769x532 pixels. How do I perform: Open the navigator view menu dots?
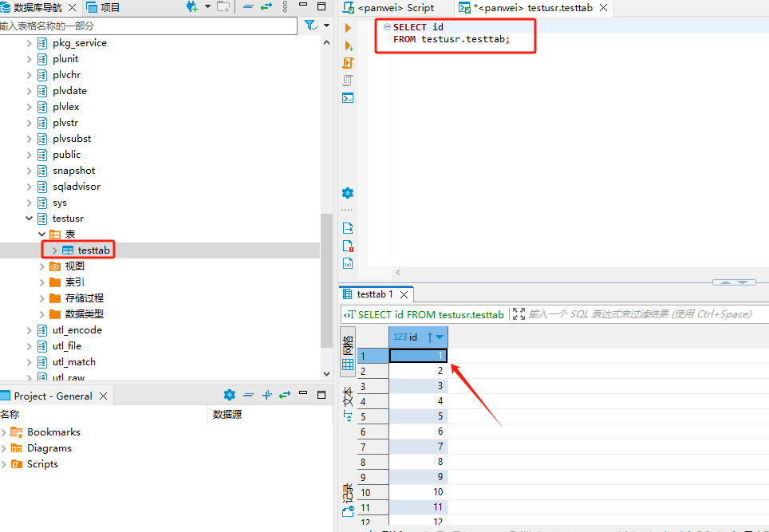pos(285,7)
